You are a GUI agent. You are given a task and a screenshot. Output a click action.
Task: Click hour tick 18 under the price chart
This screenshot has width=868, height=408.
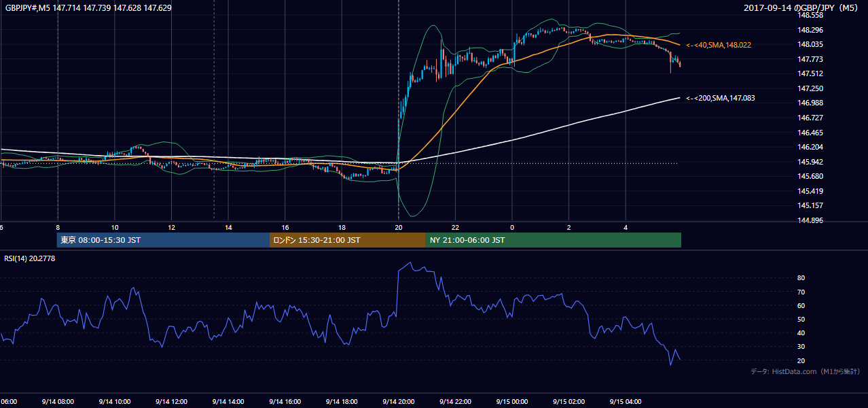342,228
